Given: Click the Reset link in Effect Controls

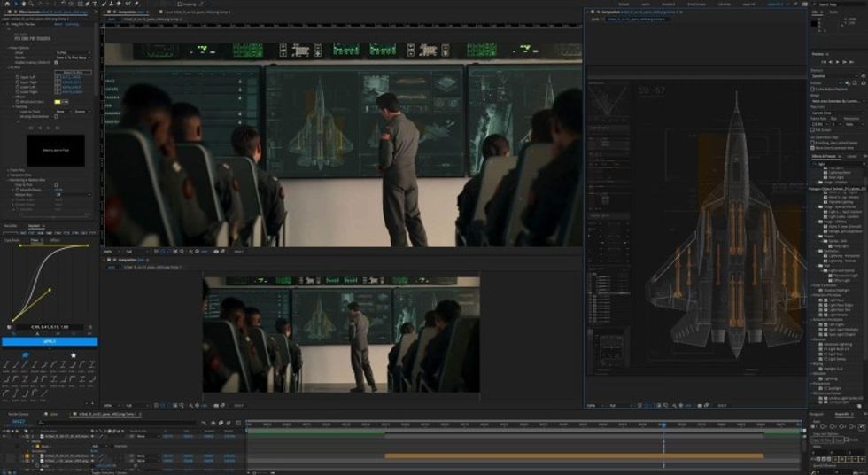Looking at the screenshot, I should pyautogui.click(x=58, y=24).
